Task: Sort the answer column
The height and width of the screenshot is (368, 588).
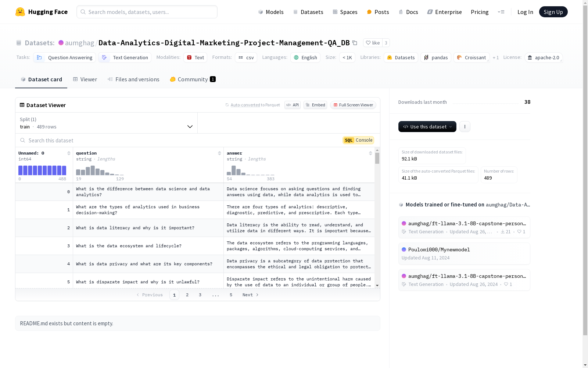Action: 370,153
